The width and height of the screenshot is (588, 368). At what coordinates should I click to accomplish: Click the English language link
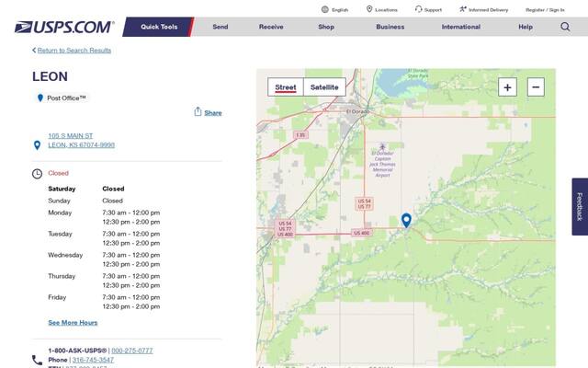[x=340, y=10]
